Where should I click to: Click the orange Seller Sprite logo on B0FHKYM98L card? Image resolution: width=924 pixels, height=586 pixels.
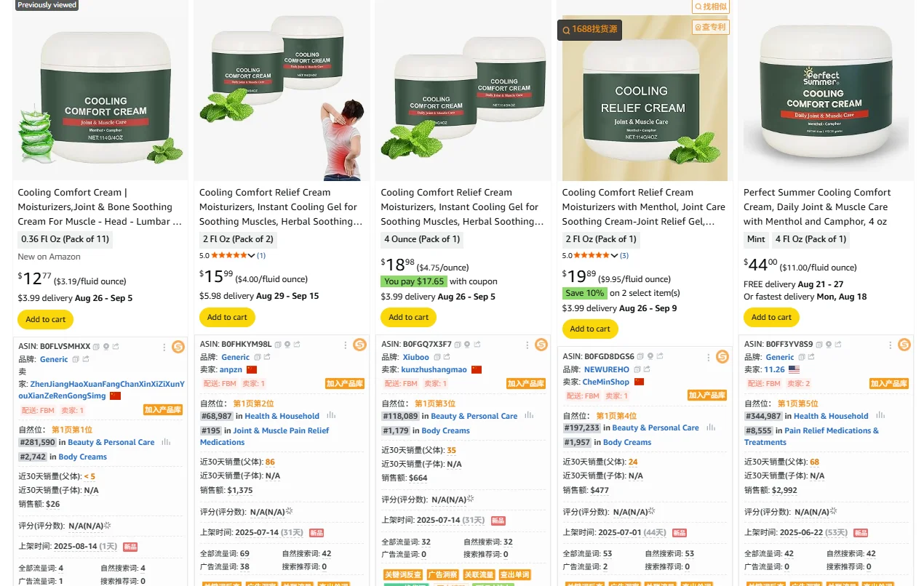(359, 345)
